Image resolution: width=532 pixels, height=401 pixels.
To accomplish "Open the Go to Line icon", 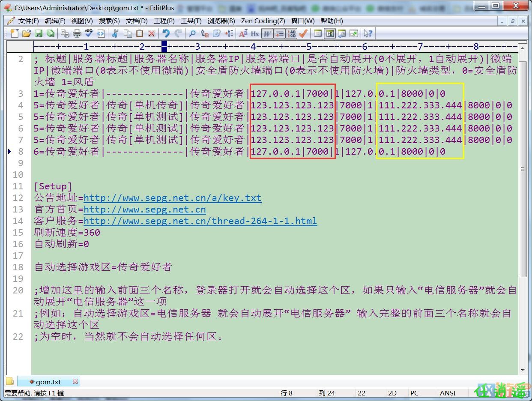I will point(229,33).
